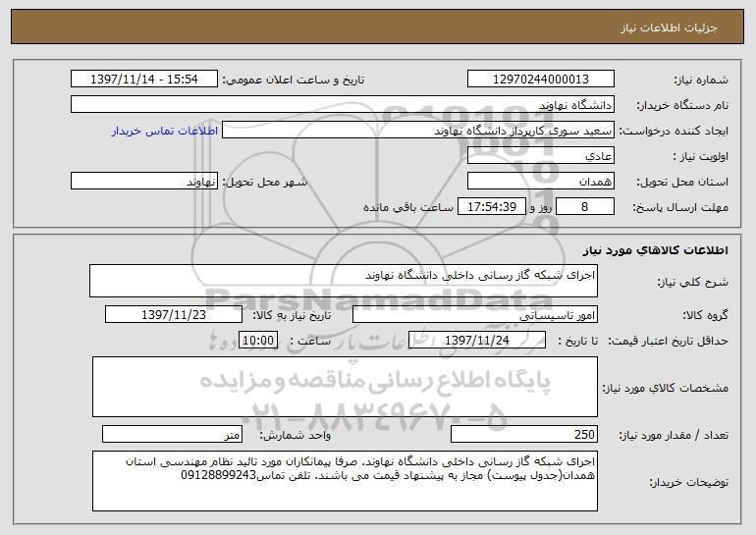Click the label شماره نیاز
Viewport: 756px width, 535px height.
point(701,80)
